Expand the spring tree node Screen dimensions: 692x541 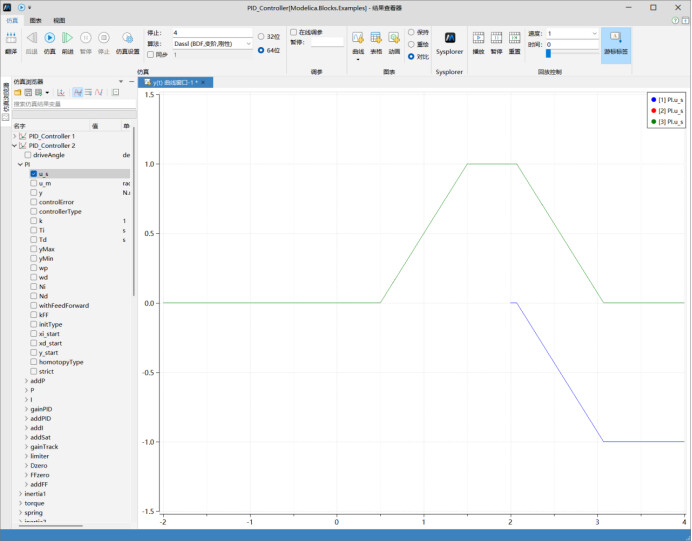(x=20, y=512)
